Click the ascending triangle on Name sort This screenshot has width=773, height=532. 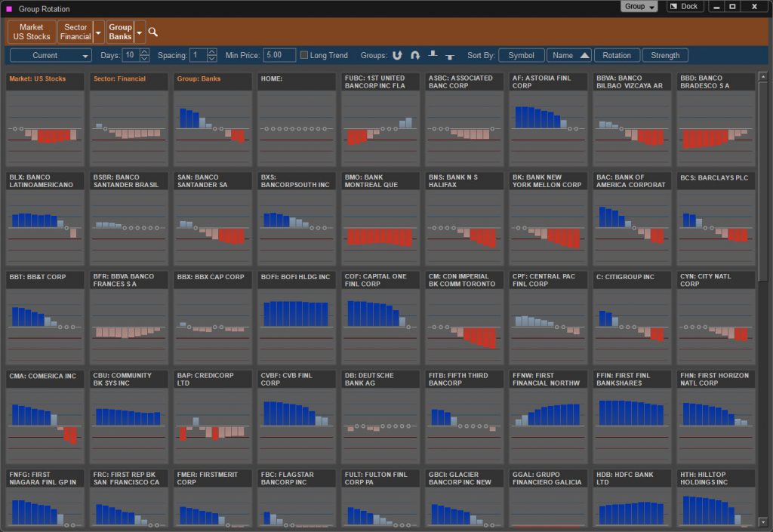(x=585, y=55)
